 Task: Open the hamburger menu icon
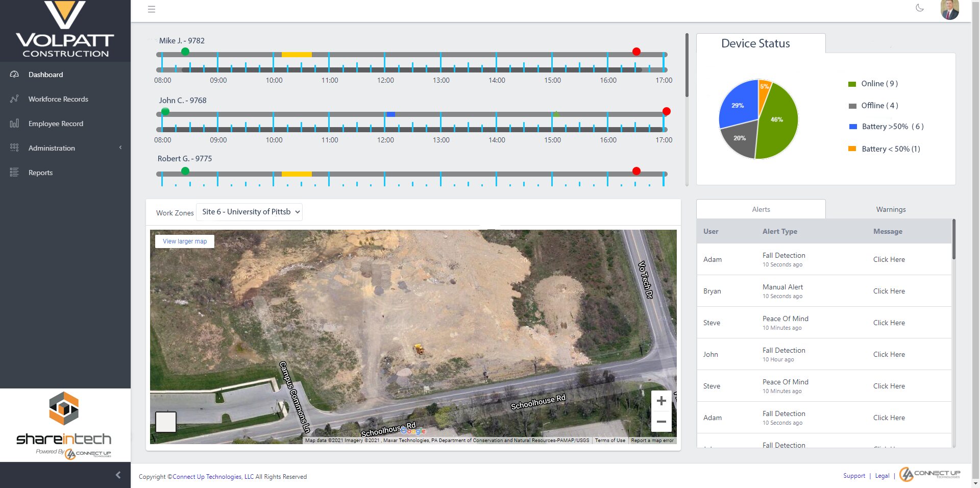152,9
